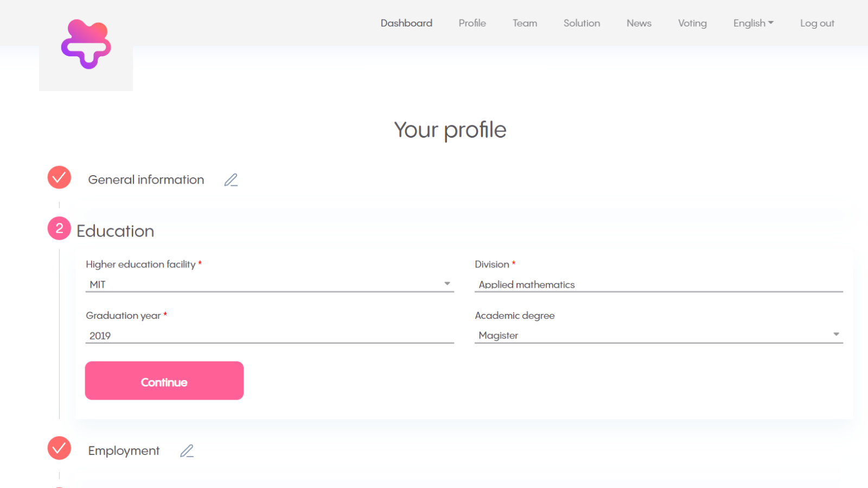The width and height of the screenshot is (868, 488).
Task: Click pencil icon beside Employment
Action: click(187, 451)
